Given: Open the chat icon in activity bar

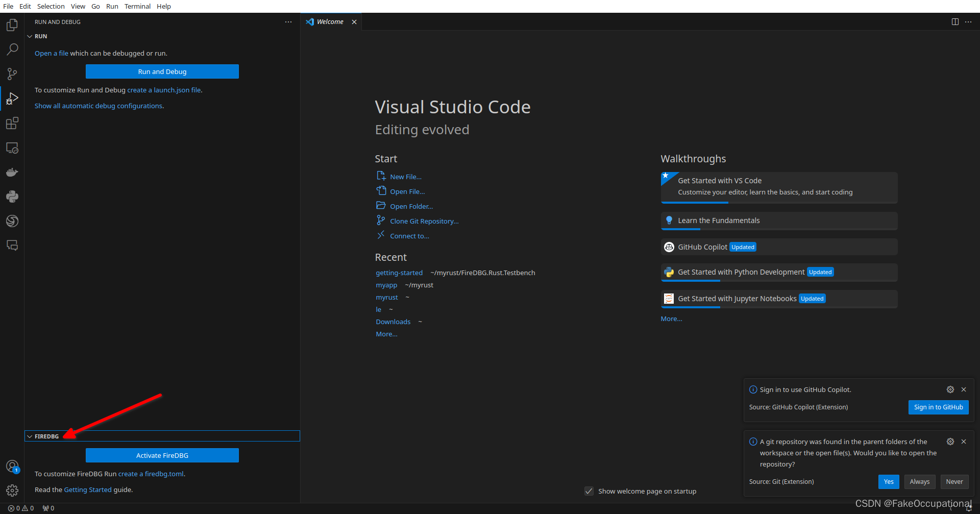Looking at the screenshot, I should click(x=12, y=246).
